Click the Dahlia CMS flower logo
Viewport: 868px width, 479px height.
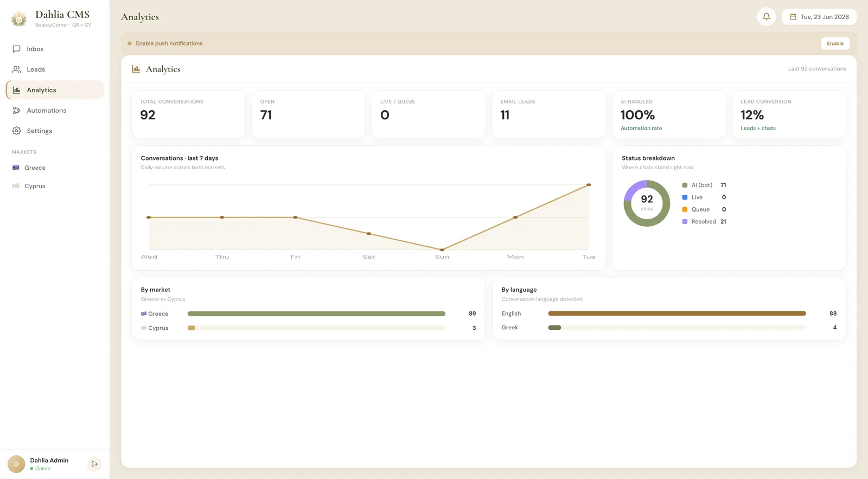click(19, 19)
